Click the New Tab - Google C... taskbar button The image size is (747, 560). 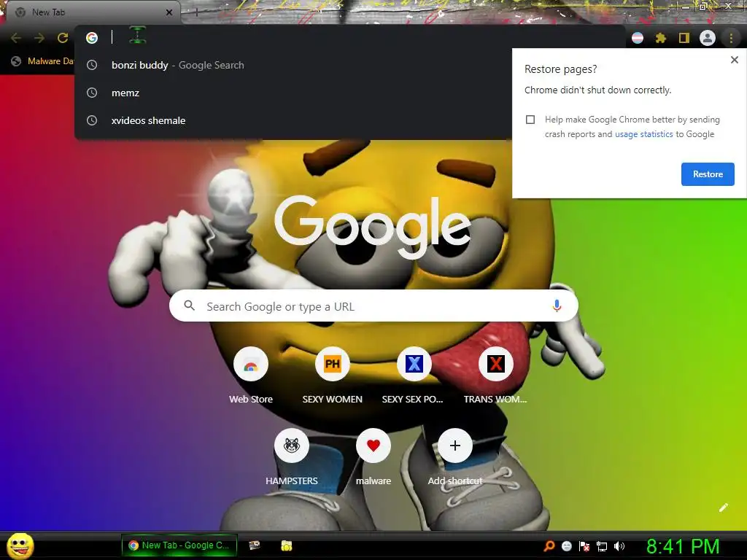[179, 545]
